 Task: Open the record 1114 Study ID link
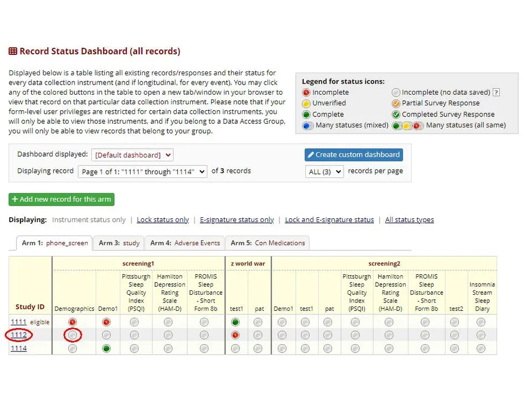[x=18, y=348]
